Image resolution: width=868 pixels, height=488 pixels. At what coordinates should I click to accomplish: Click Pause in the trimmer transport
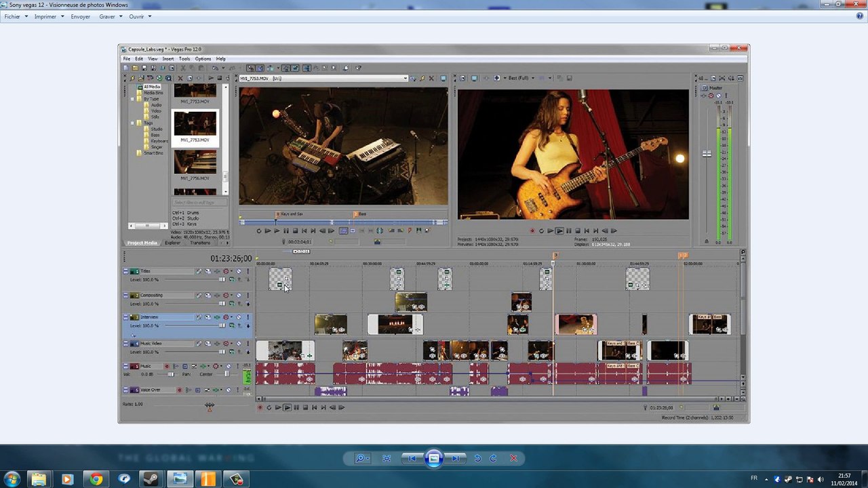[285, 231]
